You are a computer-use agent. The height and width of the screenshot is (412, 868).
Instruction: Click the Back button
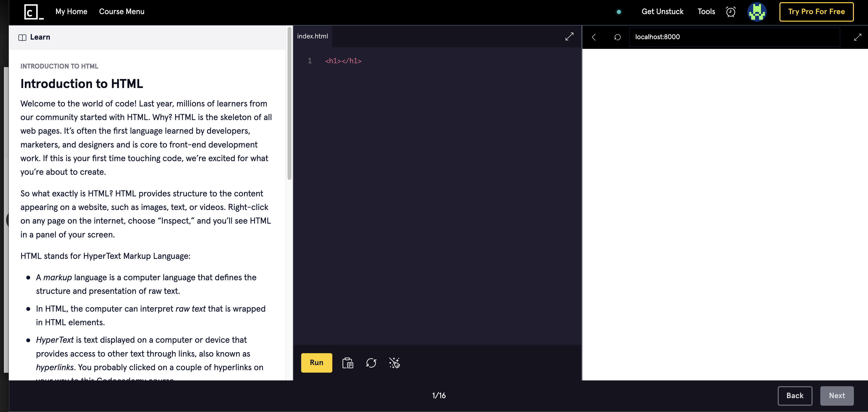[x=795, y=395]
